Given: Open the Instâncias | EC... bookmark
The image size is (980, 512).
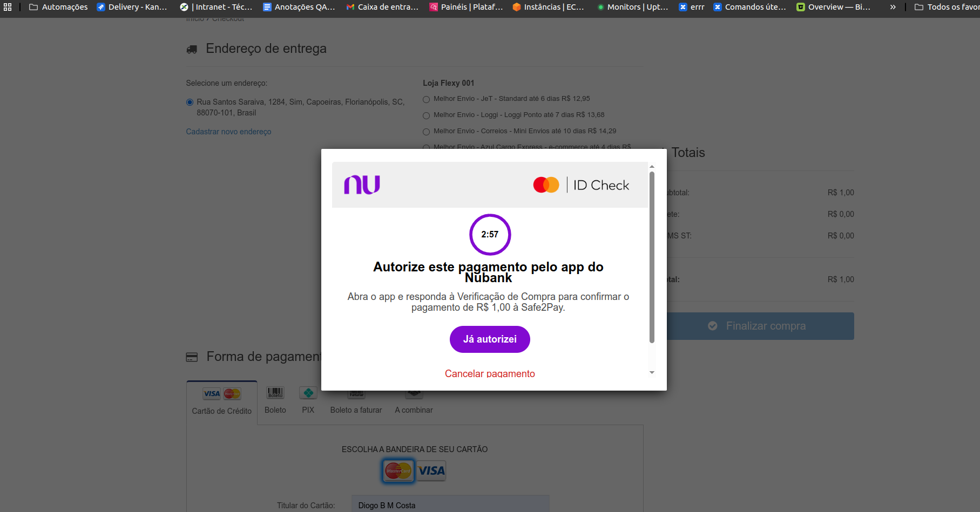Looking at the screenshot, I should point(549,7).
